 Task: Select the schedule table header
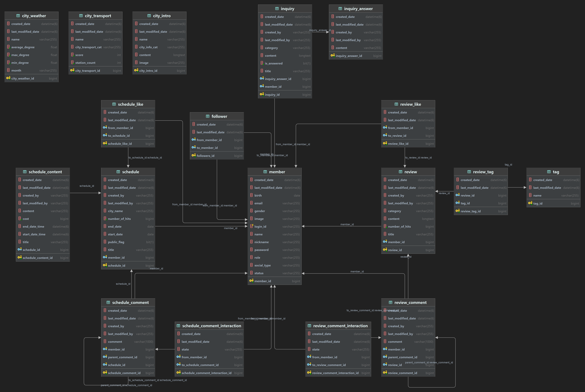pos(128,172)
